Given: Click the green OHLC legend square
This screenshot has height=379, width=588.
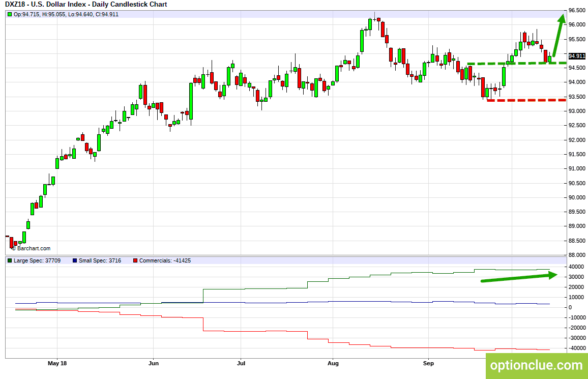Looking at the screenshot, I should (x=10, y=14).
